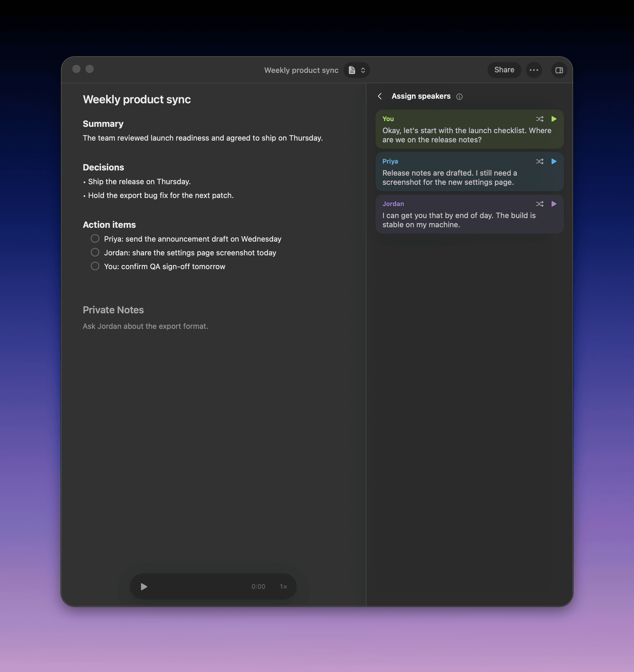This screenshot has height=672, width=634.
Task: Click the Action items heading
Action: tap(109, 225)
